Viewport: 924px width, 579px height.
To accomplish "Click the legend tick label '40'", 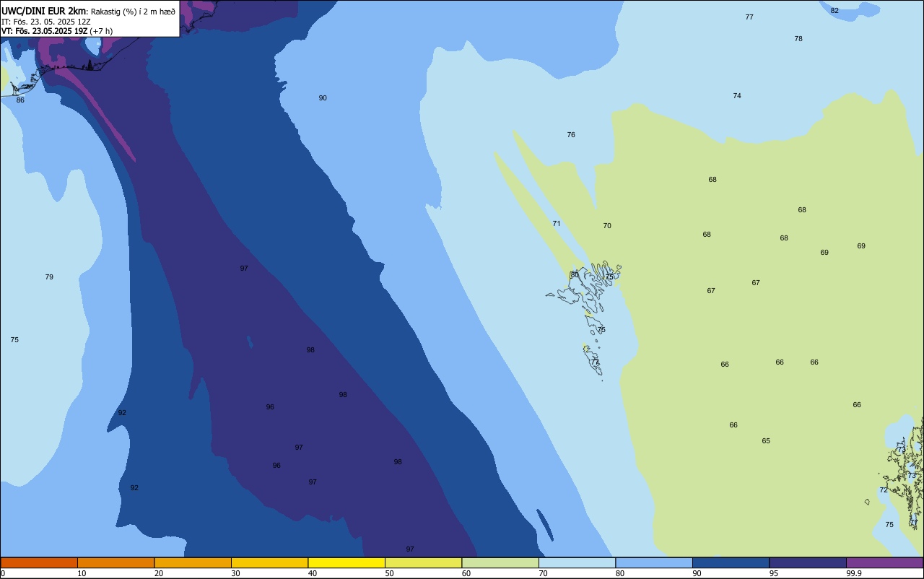I will point(313,573).
